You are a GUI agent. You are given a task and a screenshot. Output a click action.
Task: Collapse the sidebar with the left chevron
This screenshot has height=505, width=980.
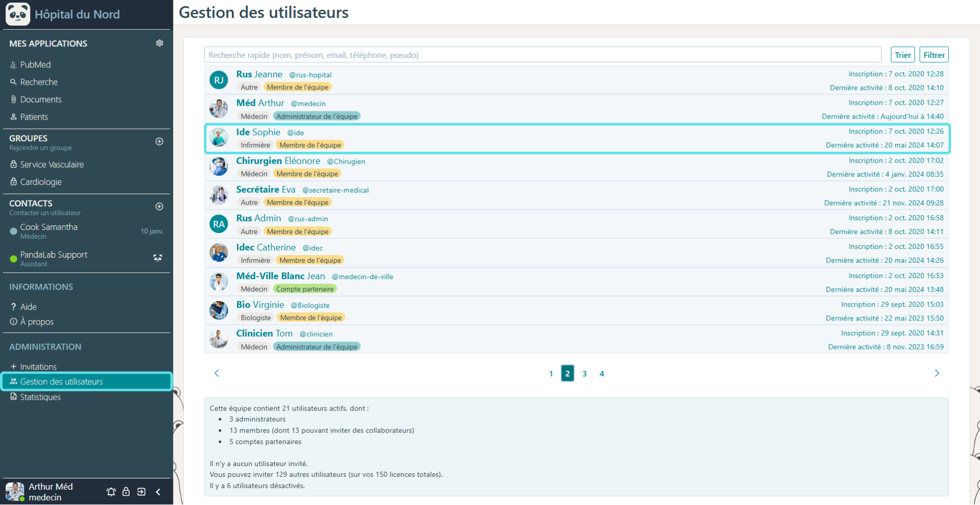[158, 492]
